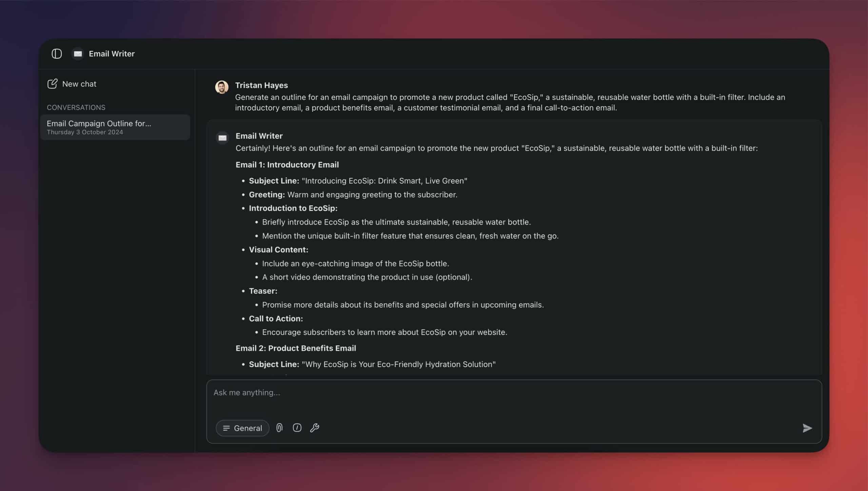Click the compose pencil icon for New chat
Image resolution: width=868 pixels, height=491 pixels.
click(x=52, y=84)
